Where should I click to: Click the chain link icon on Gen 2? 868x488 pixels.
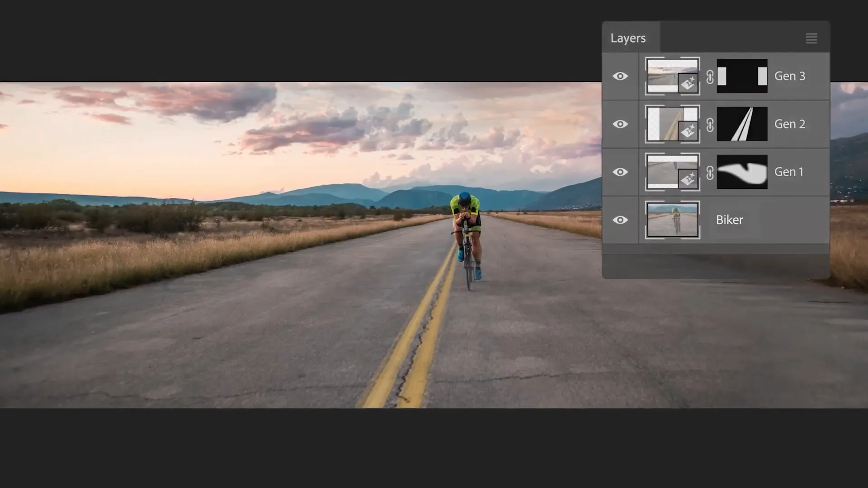[710, 124]
